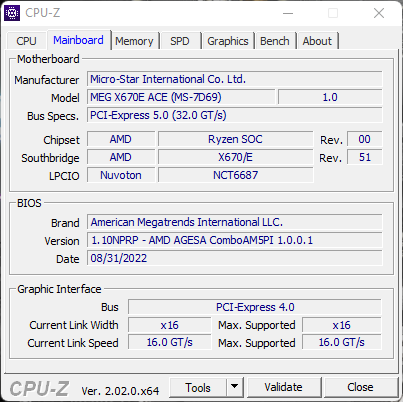
Task: Click the BIOS date 08/31/2022
Action: tap(235, 258)
